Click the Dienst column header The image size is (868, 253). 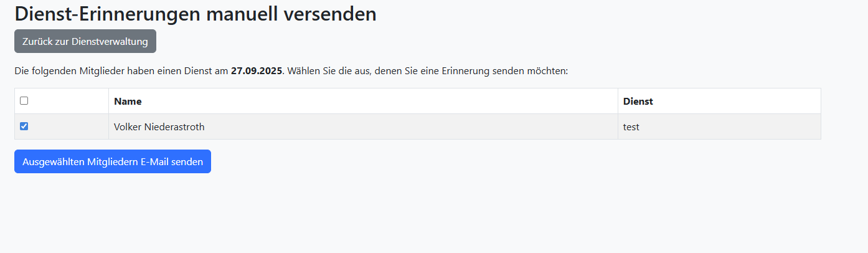[638, 101]
